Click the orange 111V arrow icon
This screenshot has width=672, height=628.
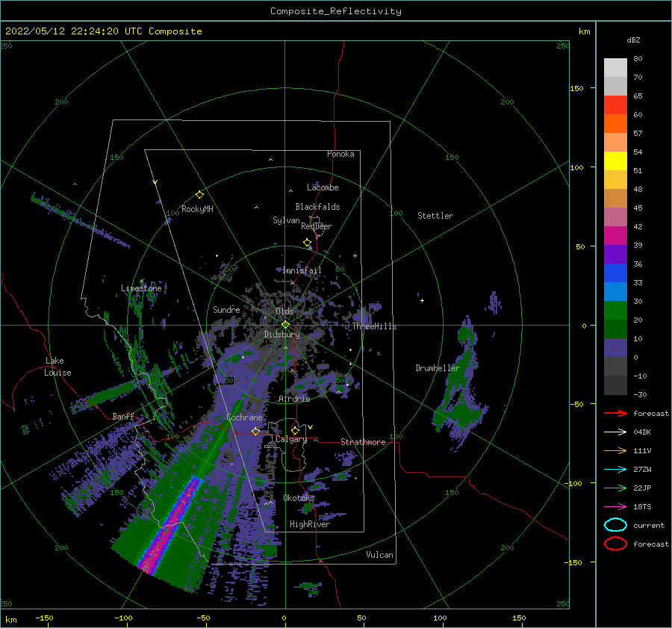point(615,450)
